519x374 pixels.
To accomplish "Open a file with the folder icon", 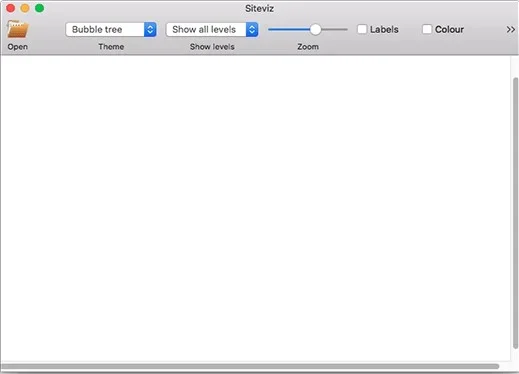I will coord(18,29).
